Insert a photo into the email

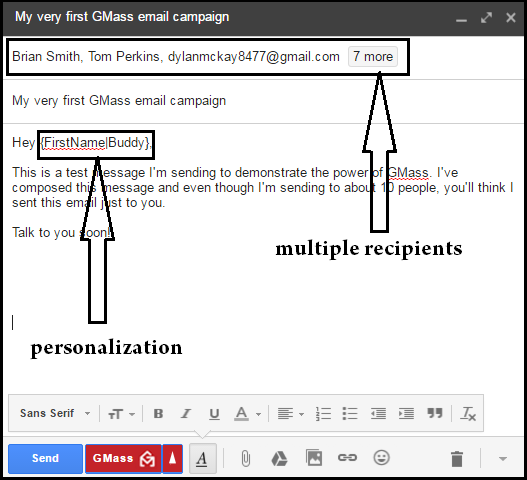tap(314, 458)
